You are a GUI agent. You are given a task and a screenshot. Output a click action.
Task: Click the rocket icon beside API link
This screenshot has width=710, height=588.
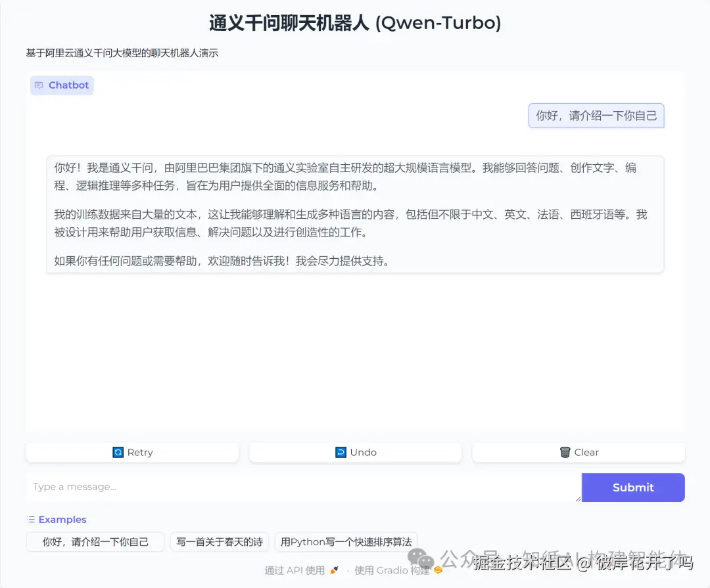click(x=334, y=570)
